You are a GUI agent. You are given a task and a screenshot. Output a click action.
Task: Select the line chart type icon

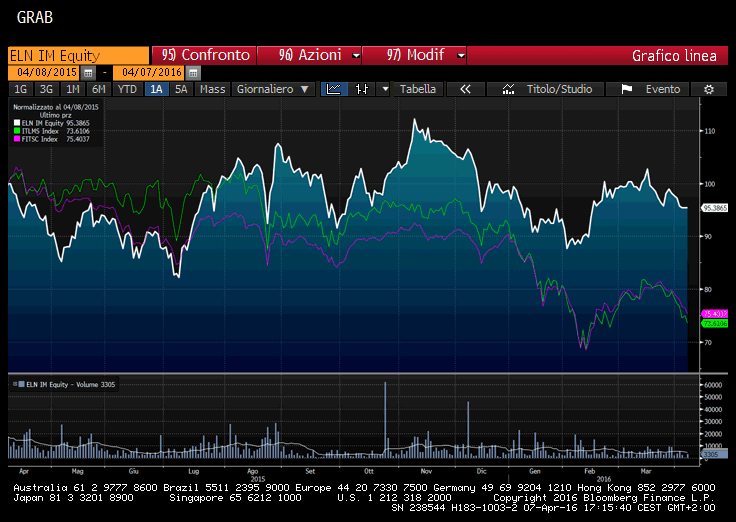pos(334,89)
